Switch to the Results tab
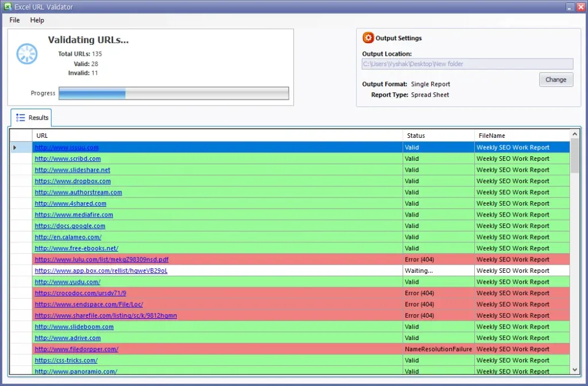Image resolution: width=588 pixels, height=386 pixels. coord(36,117)
